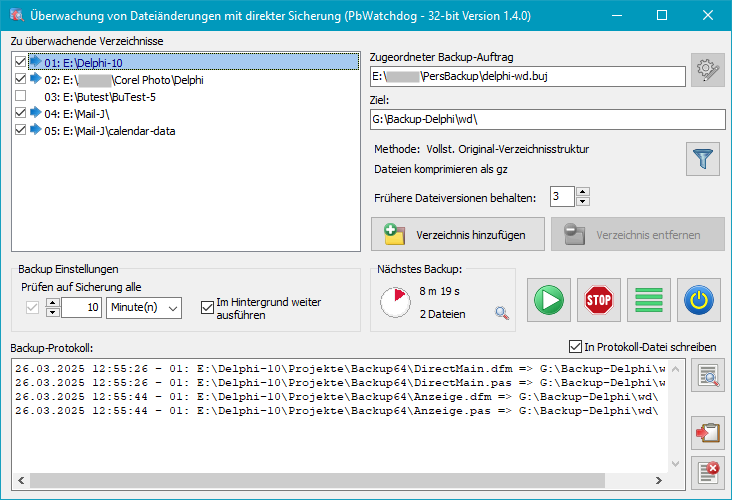Click the blue power button
The width and height of the screenshot is (732, 500).
699,300
